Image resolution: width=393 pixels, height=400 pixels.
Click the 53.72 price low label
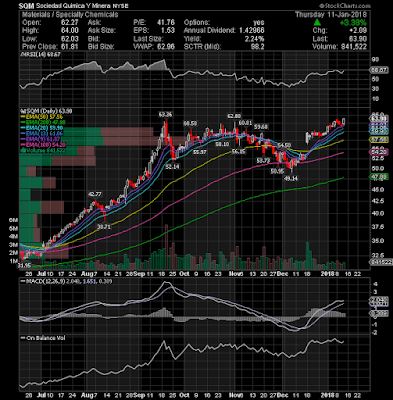(x=263, y=161)
